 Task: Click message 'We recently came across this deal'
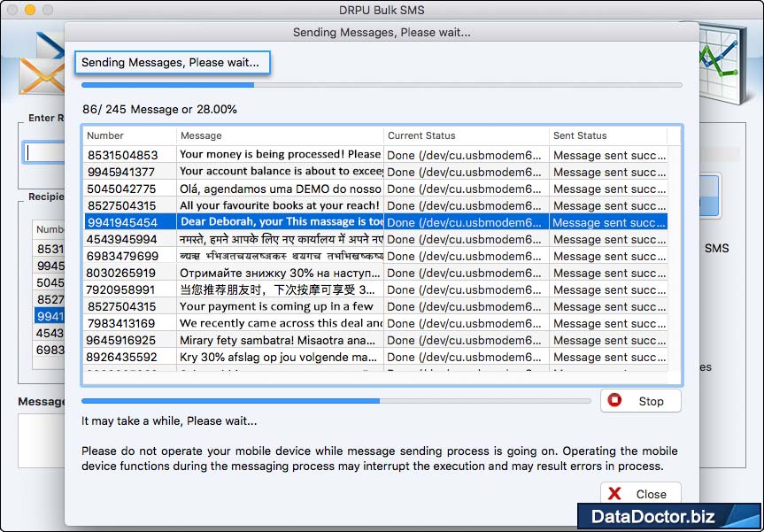tap(281, 323)
